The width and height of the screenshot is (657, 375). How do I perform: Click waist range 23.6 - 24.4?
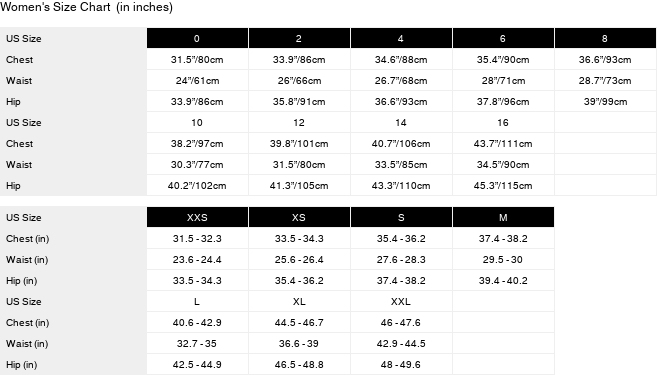(197, 259)
